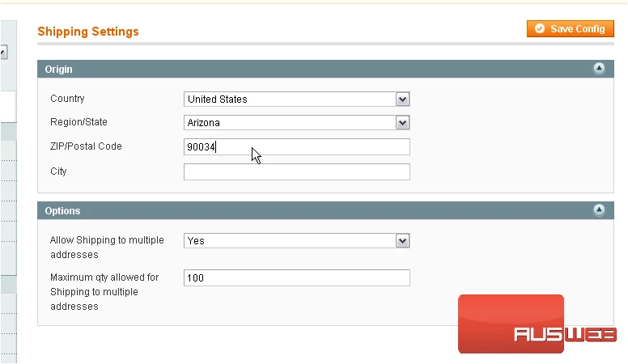
Task: Click the Country dropdown arrow
Action: pyautogui.click(x=402, y=99)
